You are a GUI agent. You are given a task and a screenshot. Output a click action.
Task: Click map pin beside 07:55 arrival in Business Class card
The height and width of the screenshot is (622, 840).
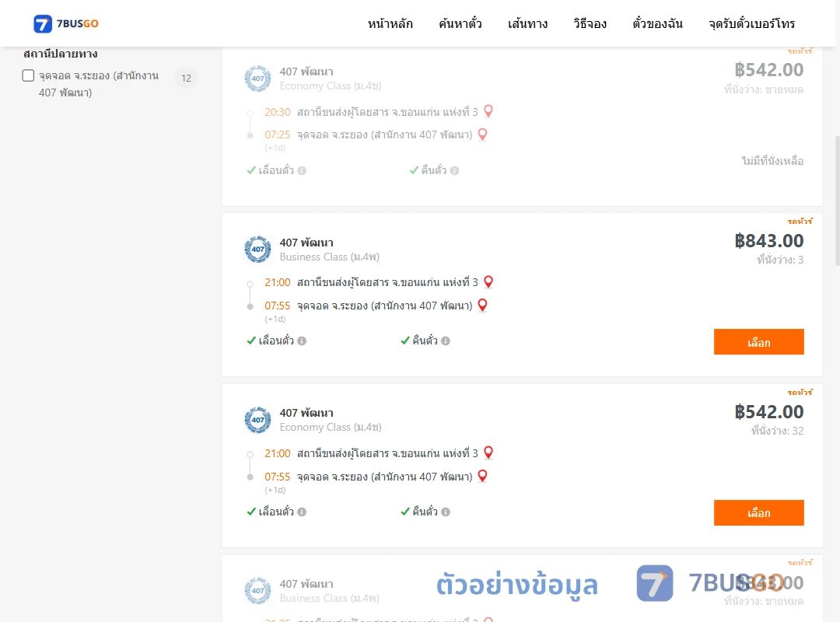click(x=482, y=305)
